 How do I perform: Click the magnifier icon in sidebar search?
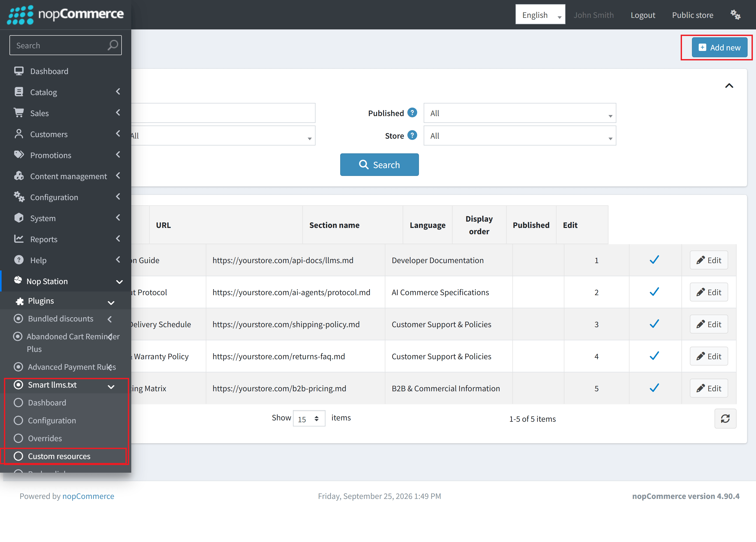113,45
